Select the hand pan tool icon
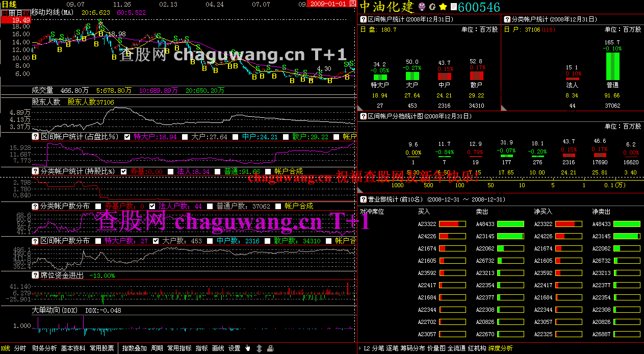This screenshot has height=354, width=644. [x=248, y=348]
